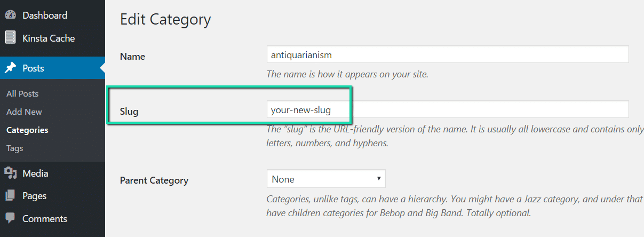Open the Parent Category dropdown
The width and height of the screenshot is (644, 237).
tap(325, 179)
